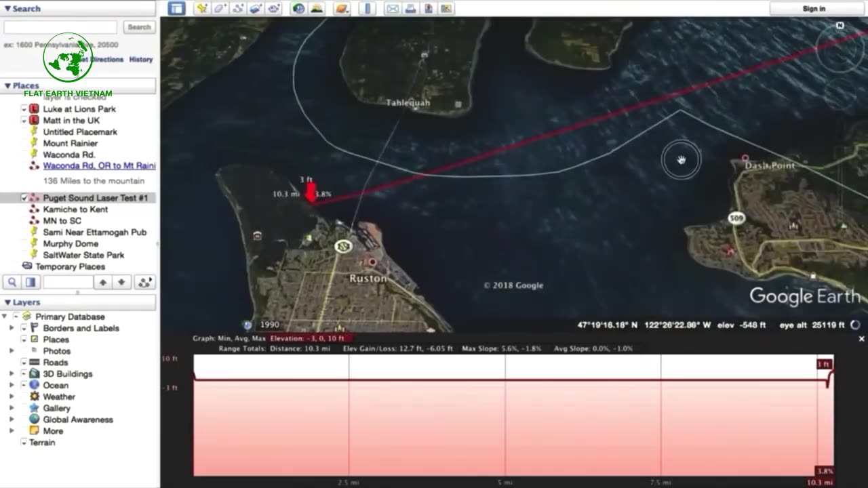The width and height of the screenshot is (868, 488).
Task: Collapse the Primary Database tree
Action: (x=4, y=317)
